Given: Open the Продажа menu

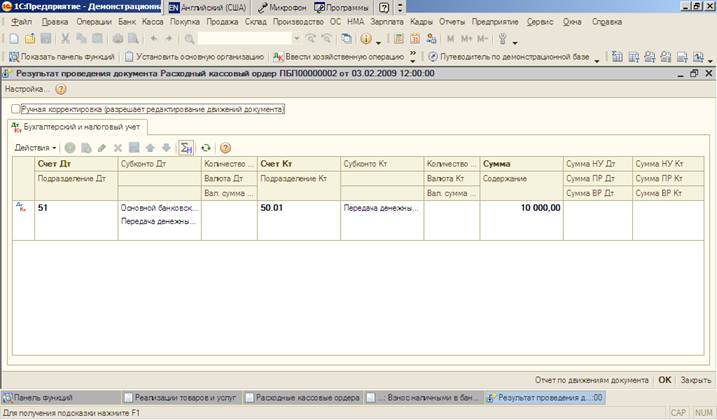Looking at the screenshot, I should coord(222,22).
